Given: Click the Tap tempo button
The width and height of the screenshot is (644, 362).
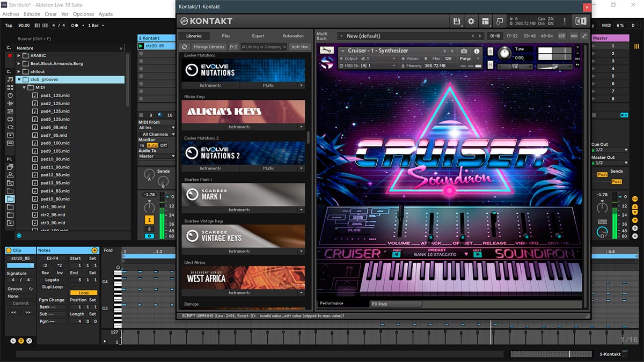Looking at the screenshot, I should coord(9,25).
